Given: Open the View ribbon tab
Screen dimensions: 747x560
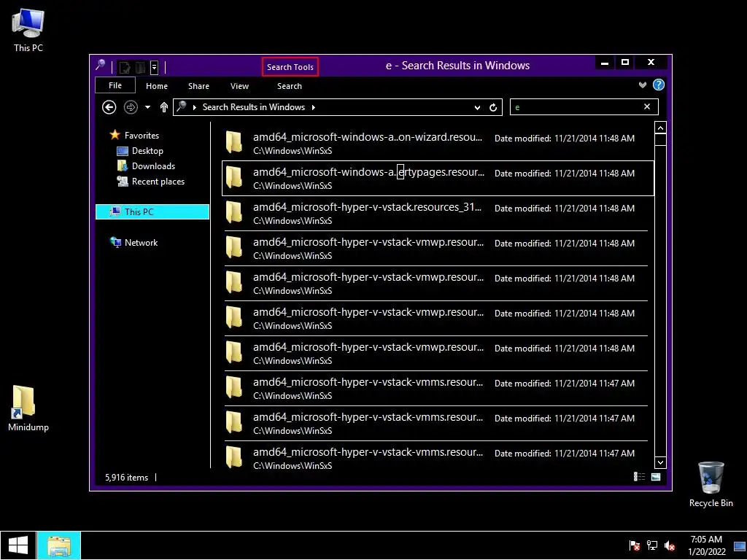Looking at the screenshot, I should click(x=239, y=86).
